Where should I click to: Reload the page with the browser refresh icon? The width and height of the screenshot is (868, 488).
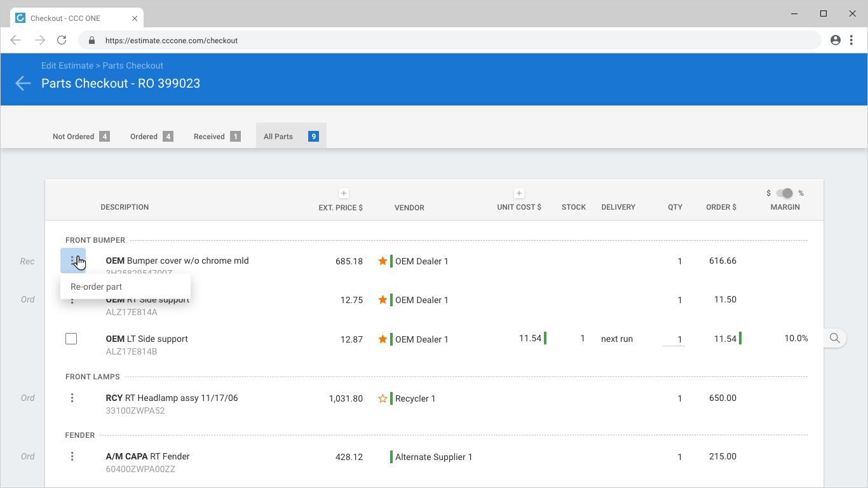pos(62,40)
